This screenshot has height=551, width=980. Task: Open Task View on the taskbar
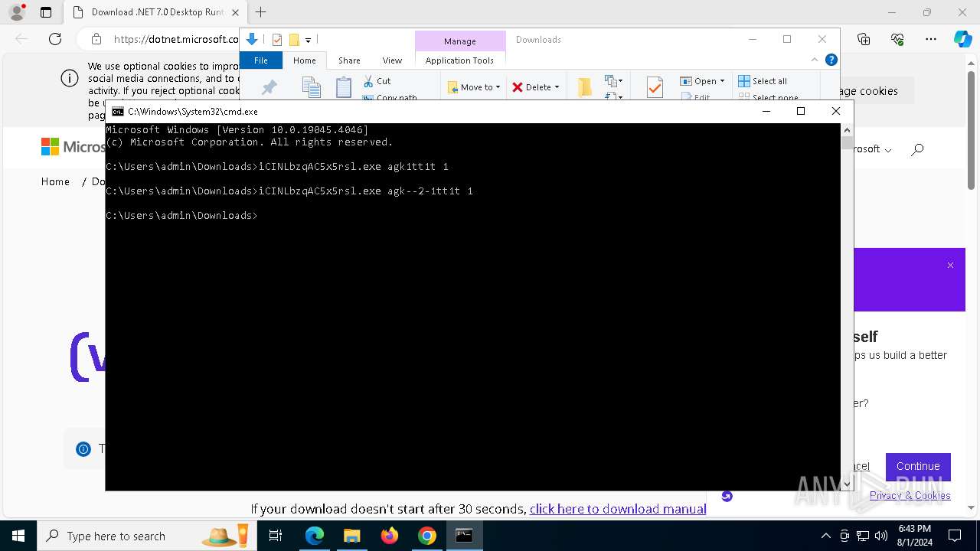(276, 536)
